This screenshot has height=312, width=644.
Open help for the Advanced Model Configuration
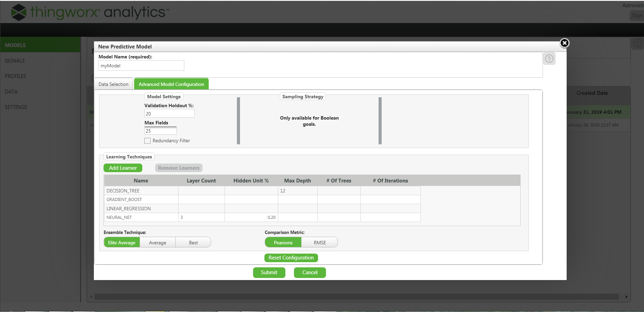click(549, 58)
